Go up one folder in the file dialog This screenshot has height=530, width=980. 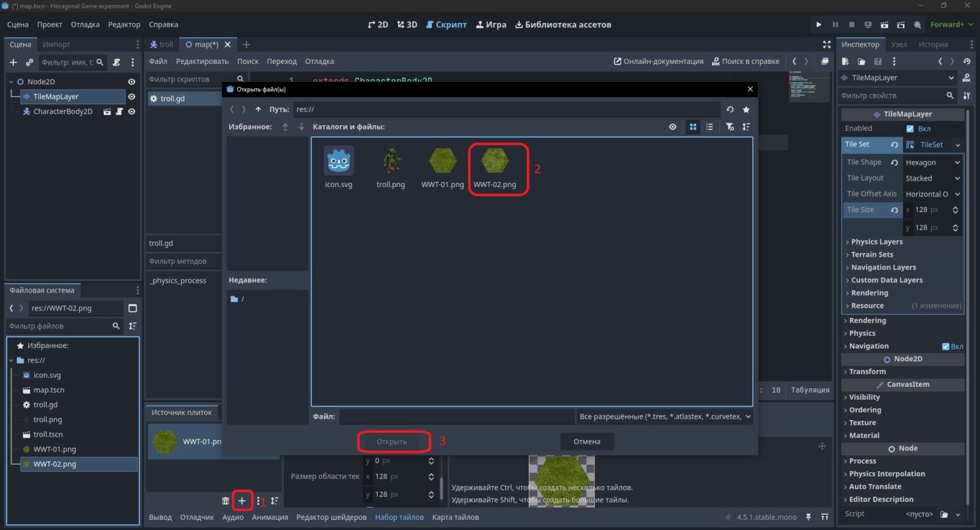(x=258, y=109)
